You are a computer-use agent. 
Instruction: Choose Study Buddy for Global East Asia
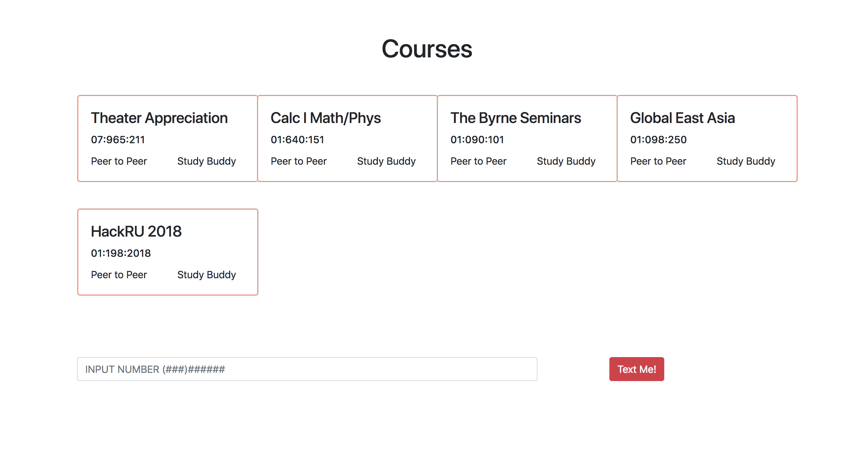(745, 161)
